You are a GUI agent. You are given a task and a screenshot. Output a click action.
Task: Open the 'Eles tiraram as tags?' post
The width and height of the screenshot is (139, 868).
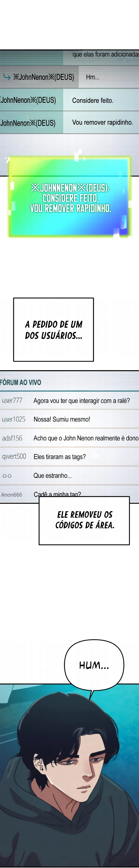[x=60, y=457]
